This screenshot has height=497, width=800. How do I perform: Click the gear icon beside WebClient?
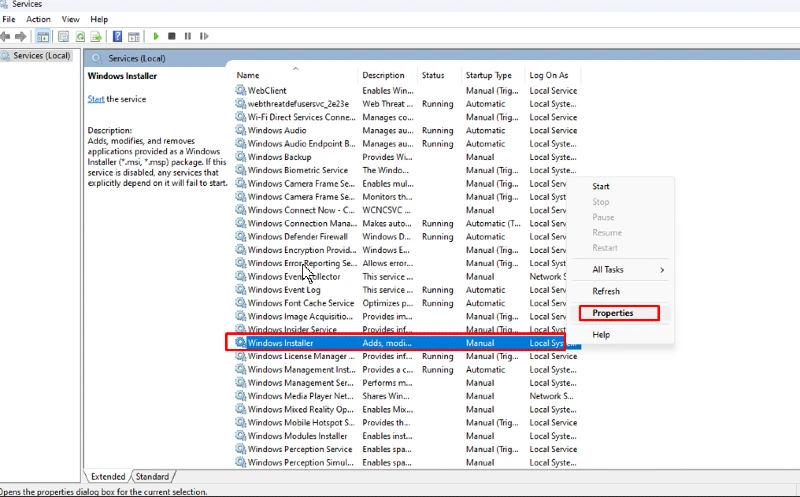point(240,90)
